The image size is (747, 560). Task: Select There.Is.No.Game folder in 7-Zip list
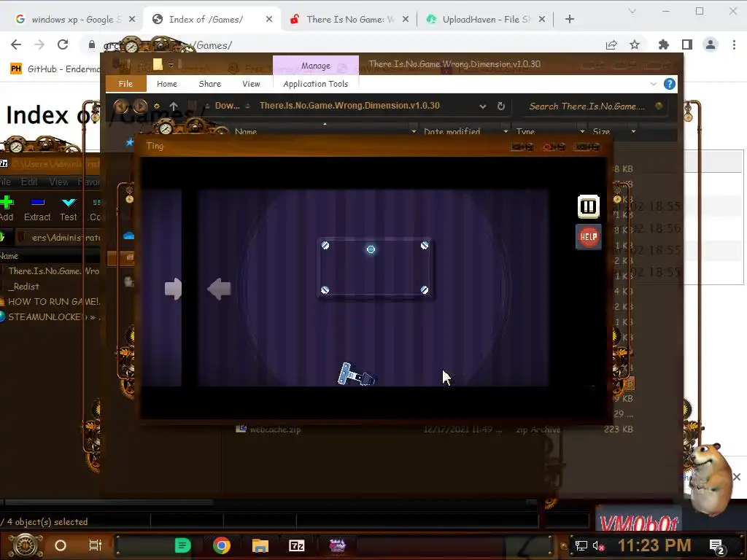[x=53, y=271]
